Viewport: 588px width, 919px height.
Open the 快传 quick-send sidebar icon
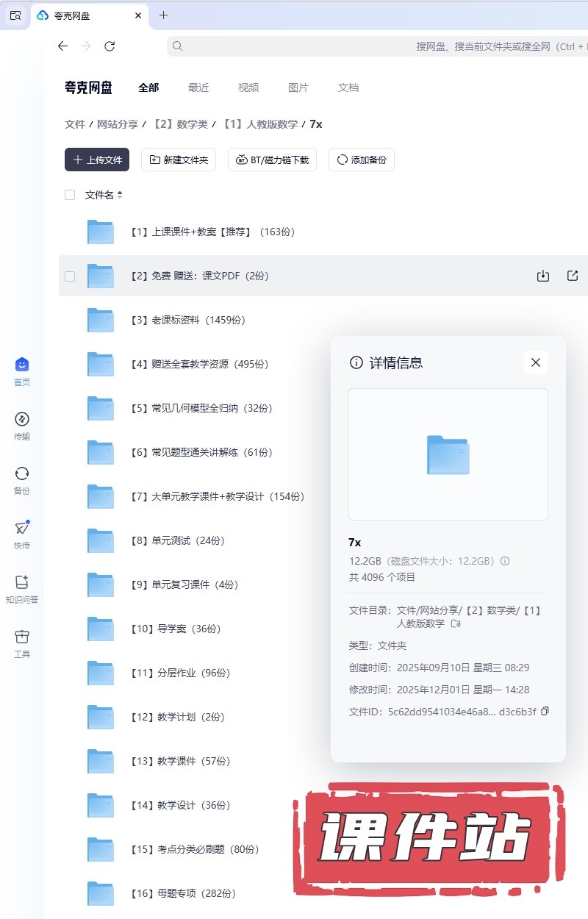pyautogui.click(x=22, y=529)
